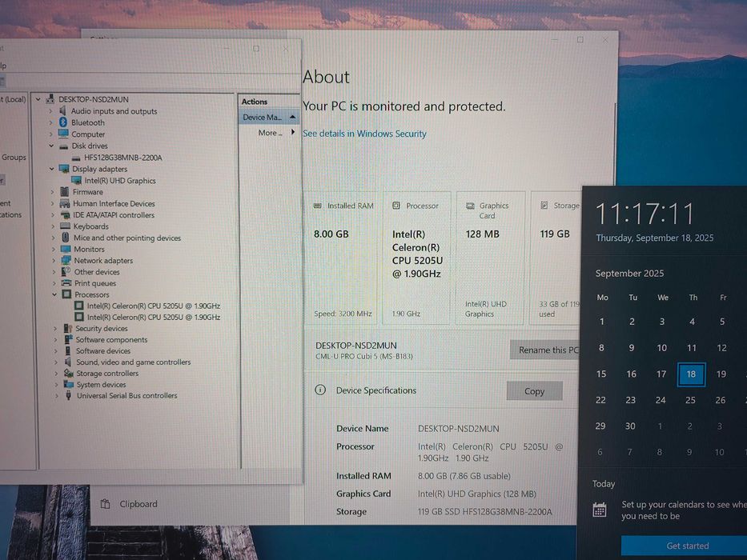Screen dimensions: 747x560
Task: Click the Processors category chip icon
Action: tap(67, 294)
